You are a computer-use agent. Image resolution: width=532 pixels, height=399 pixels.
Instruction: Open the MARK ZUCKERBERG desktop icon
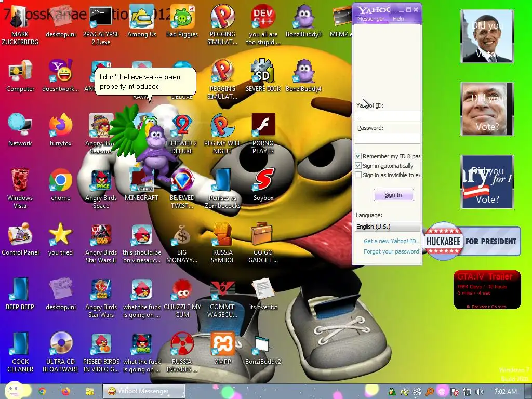20,24
